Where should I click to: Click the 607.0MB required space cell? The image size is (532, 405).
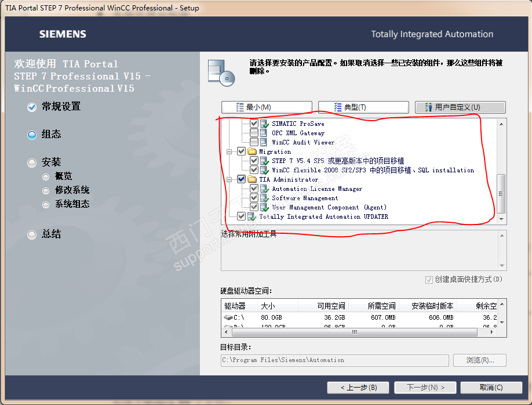pyautogui.click(x=383, y=318)
